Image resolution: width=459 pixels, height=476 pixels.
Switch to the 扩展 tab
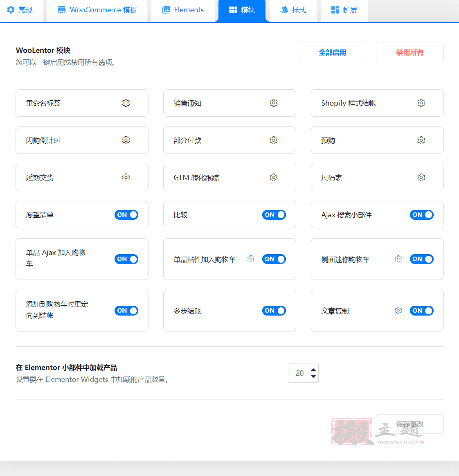pos(344,10)
